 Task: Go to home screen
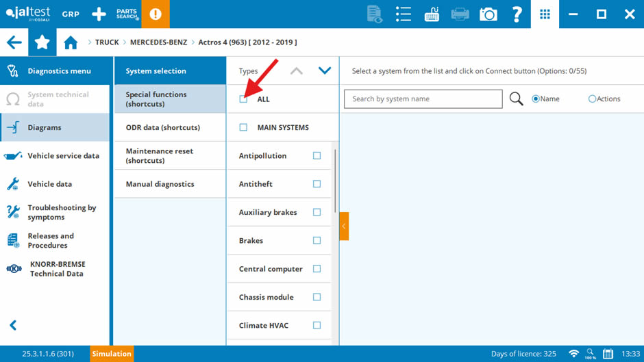point(71,42)
